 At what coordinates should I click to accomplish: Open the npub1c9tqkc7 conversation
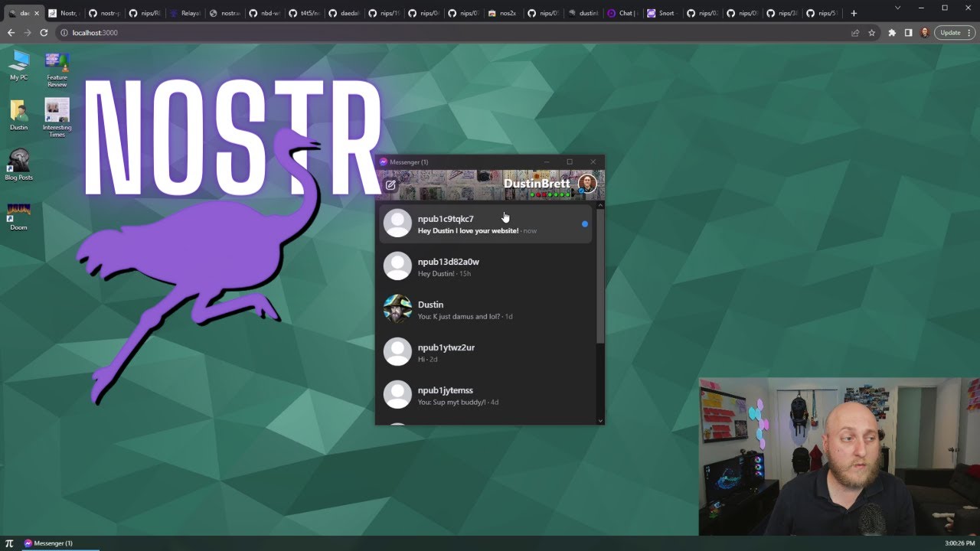tap(485, 223)
